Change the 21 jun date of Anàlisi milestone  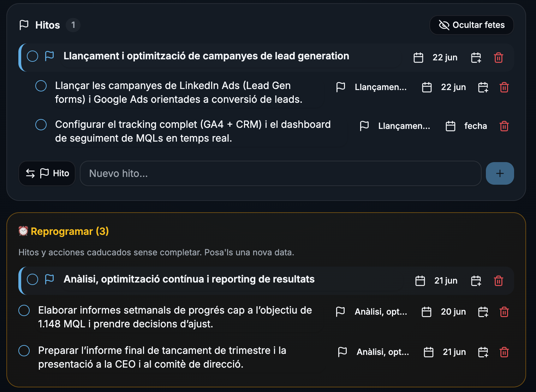coord(436,281)
